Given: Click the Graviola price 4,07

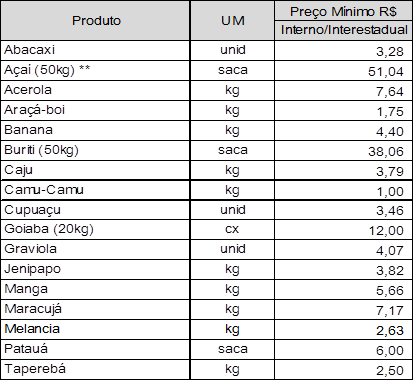Looking at the screenshot, I should pyautogui.click(x=343, y=250).
